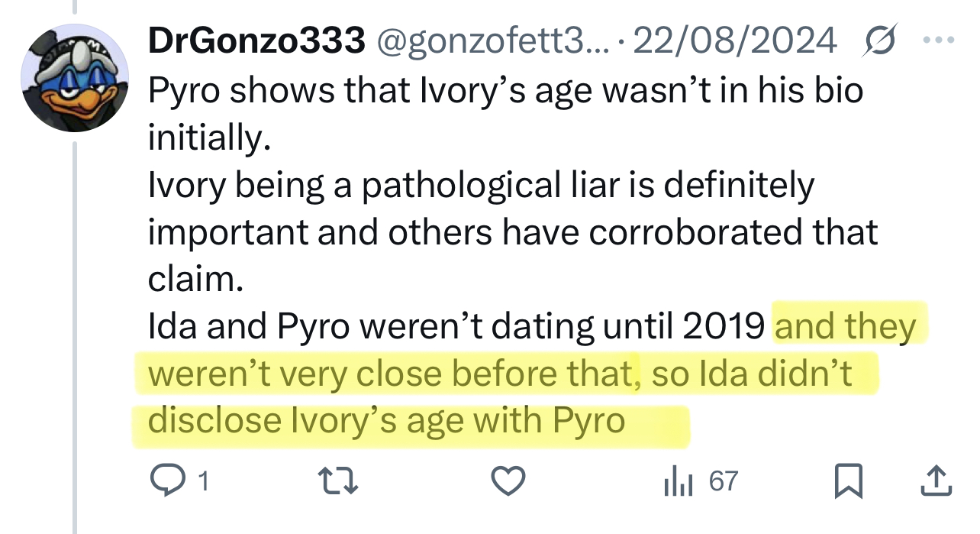Bookmark the DrGonzo333 tweet
Screen dimensions: 980x534
click(x=847, y=481)
